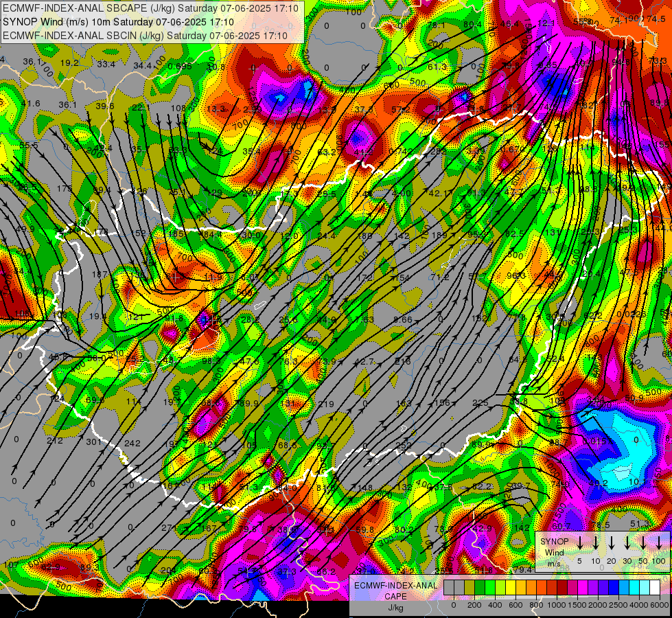
Task: Pick the first gray CAPE swatch left of 0
Action: coord(449,587)
